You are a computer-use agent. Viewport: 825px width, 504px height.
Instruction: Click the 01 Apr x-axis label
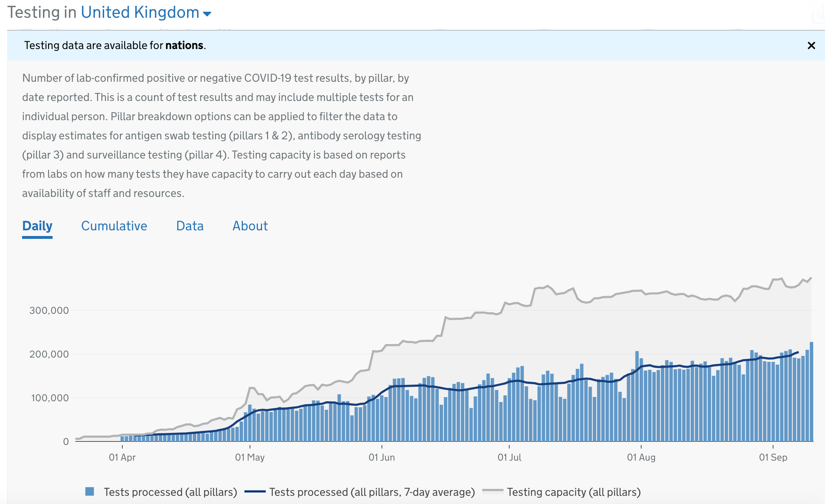[122, 457]
